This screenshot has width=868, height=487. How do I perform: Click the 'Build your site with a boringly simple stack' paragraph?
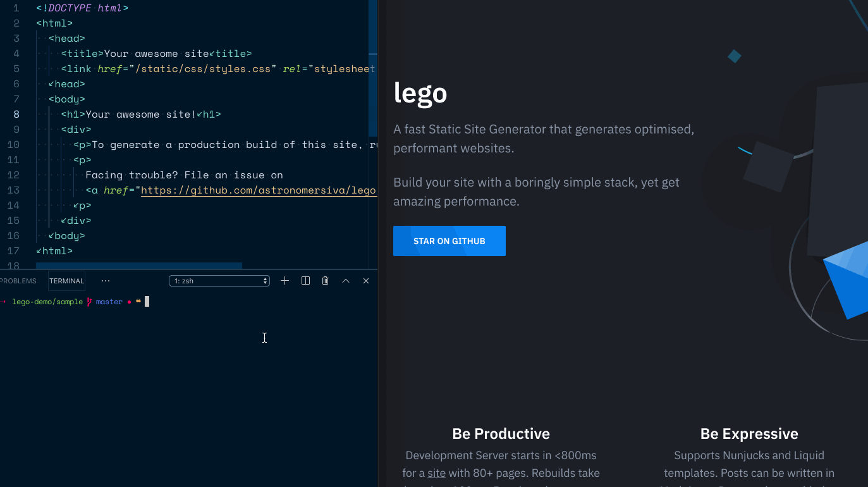536,192
